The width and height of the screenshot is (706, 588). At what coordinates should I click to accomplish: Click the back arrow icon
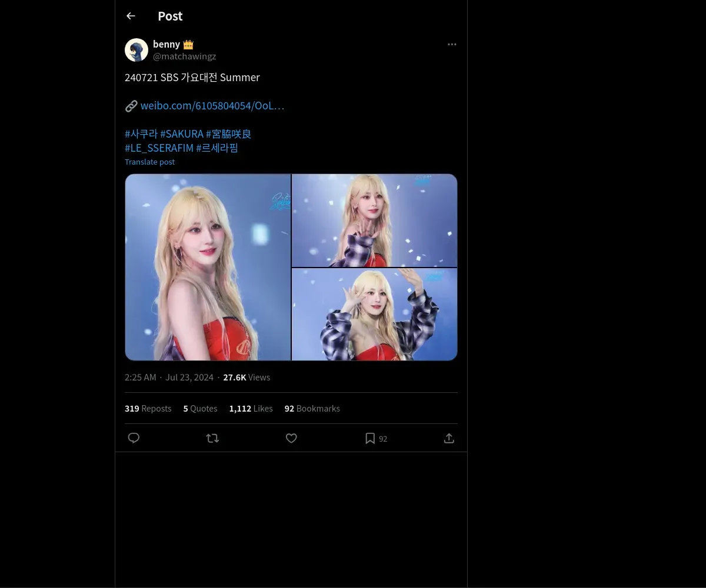coord(131,16)
